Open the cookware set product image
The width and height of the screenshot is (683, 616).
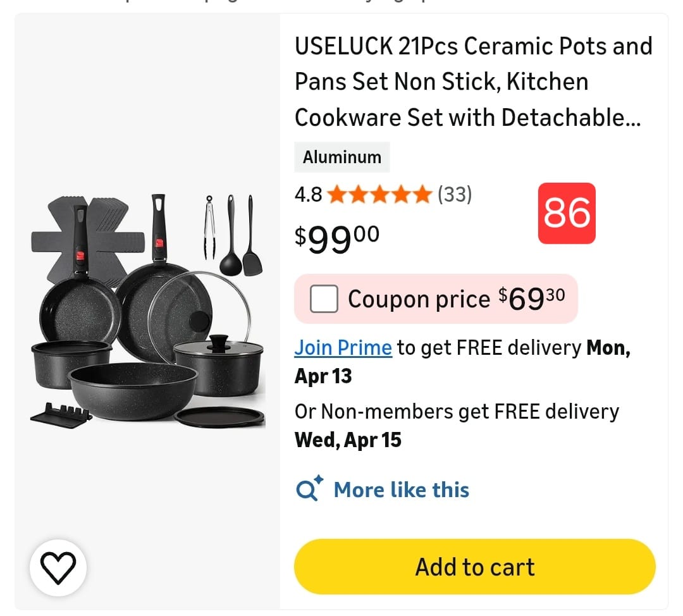tap(147, 311)
